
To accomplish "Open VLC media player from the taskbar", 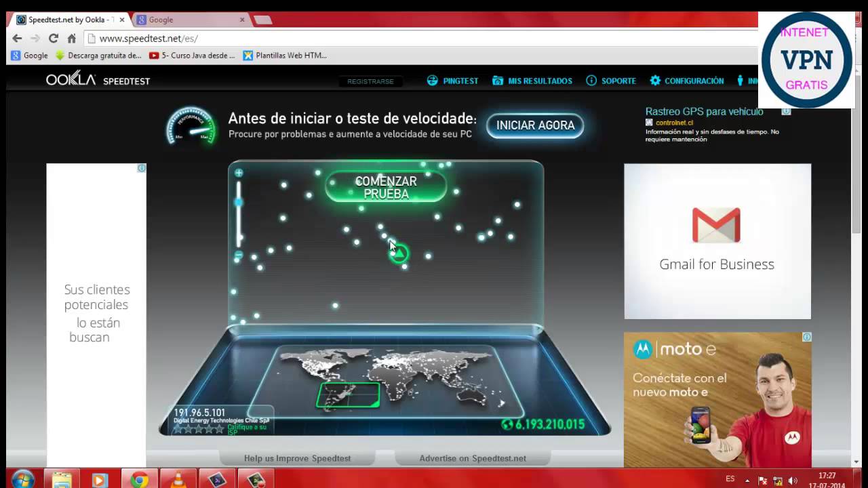I will [x=179, y=479].
